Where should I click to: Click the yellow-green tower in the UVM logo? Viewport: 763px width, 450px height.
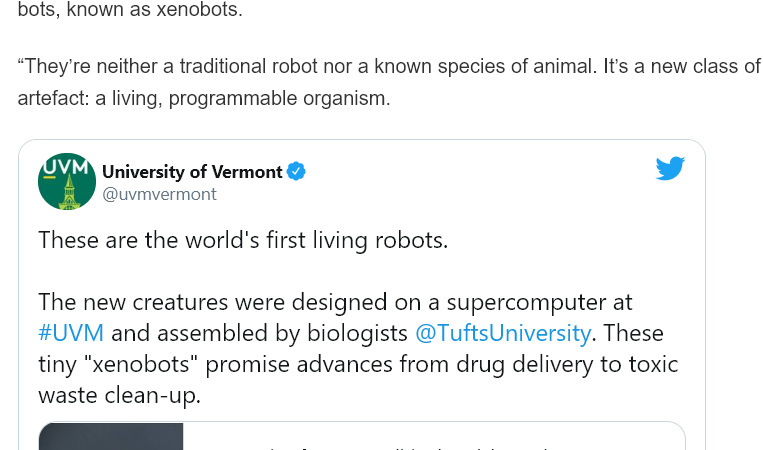tap(69, 193)
